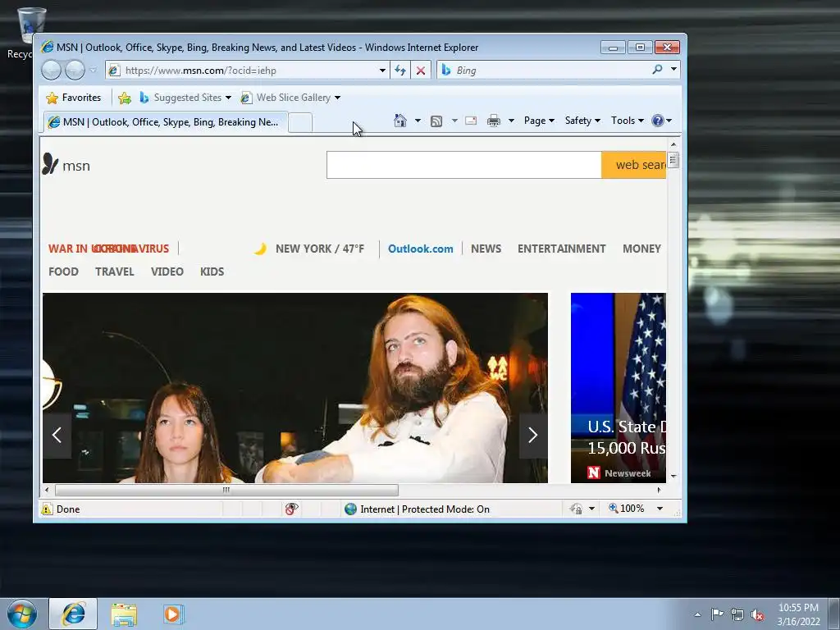Click the Refresh page icon
840x630 pixels.
coord(400,71)
